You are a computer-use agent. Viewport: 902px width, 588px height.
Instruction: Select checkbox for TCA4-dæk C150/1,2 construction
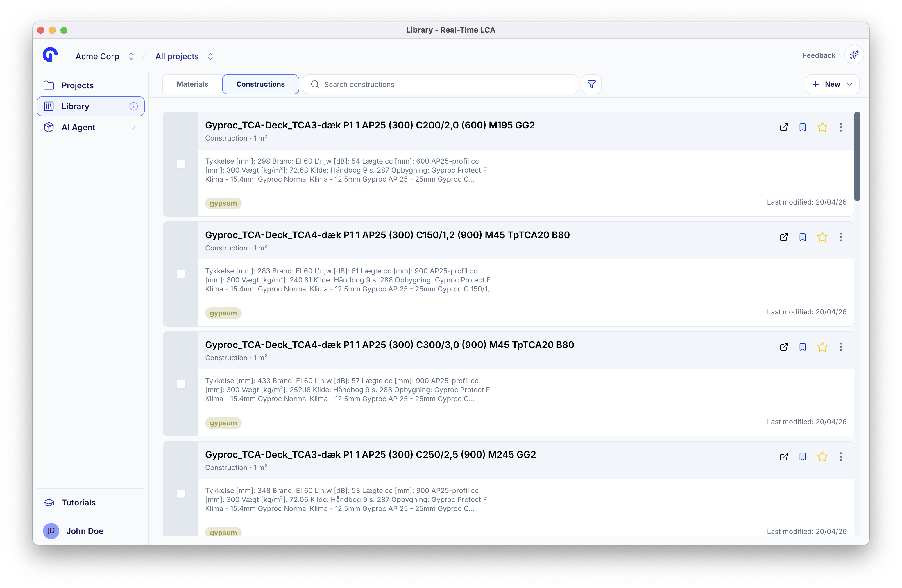coord(181,274)
